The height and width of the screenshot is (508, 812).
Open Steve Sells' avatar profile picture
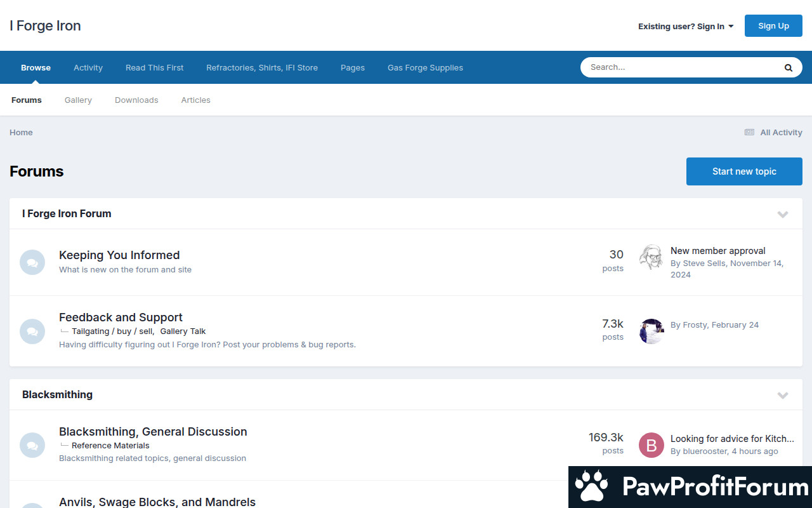651,257
